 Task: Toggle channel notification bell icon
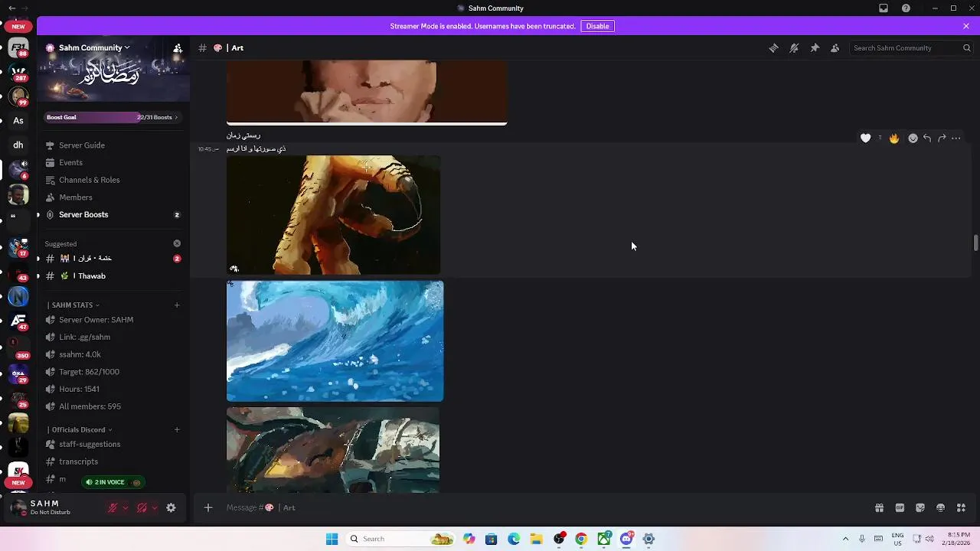coord(794,47)
